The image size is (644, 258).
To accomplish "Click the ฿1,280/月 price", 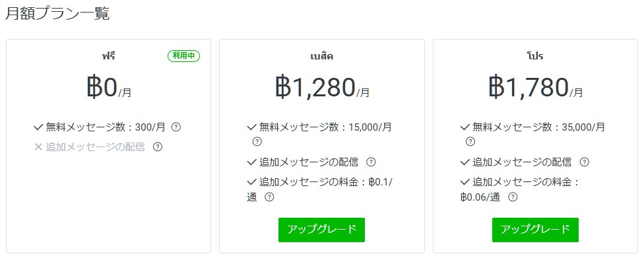I will tap(322, 87).
